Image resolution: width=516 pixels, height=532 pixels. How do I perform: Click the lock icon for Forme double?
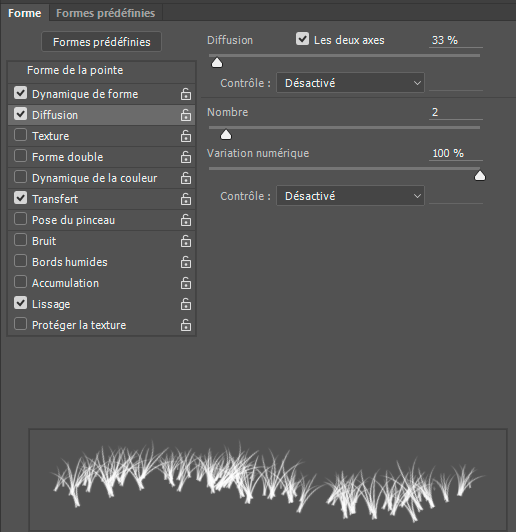click(x=186, y=157)
